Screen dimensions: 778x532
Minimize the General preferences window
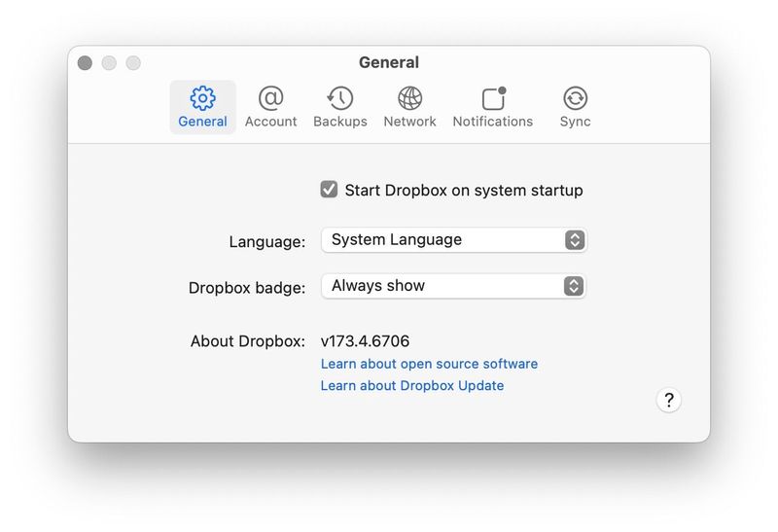109,63
